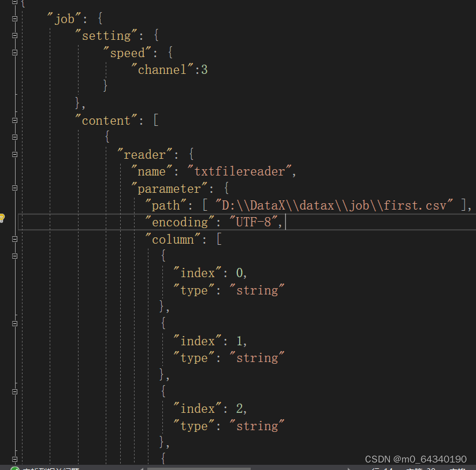Collapse the "parameter" block fold marker
The image size is (476, 470).
coord(14,188)
